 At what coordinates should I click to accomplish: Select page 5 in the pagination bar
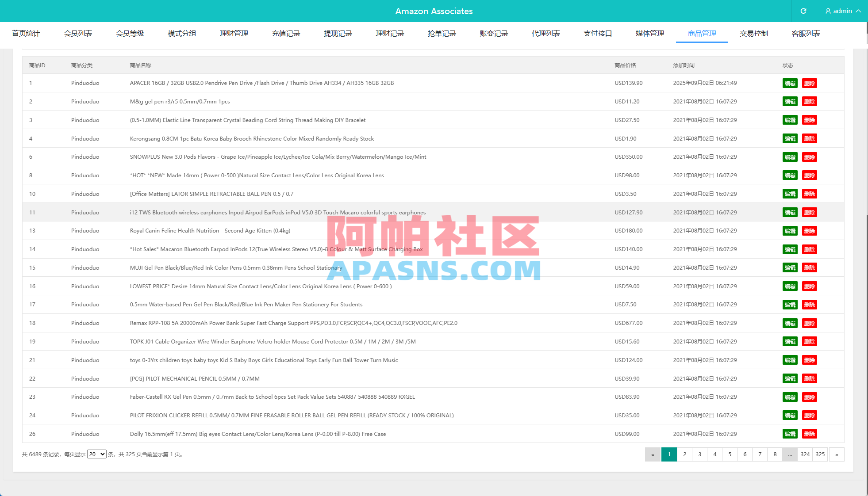point(730,454)
